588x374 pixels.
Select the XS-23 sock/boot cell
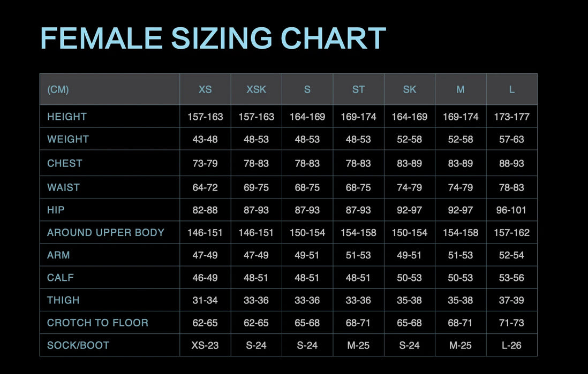tap(205, 345)
